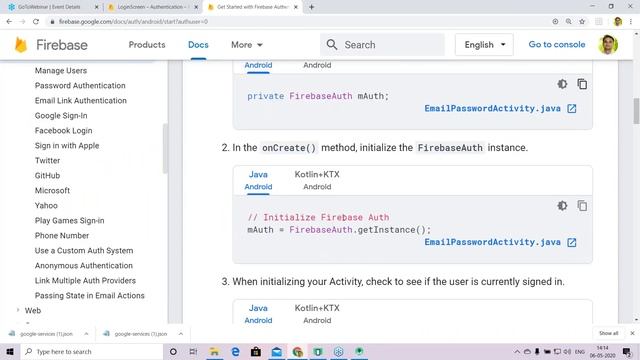Screen dimensions: 640x360
Task: Toggle dark theme on getInstance code block
Action: [562, 206]
